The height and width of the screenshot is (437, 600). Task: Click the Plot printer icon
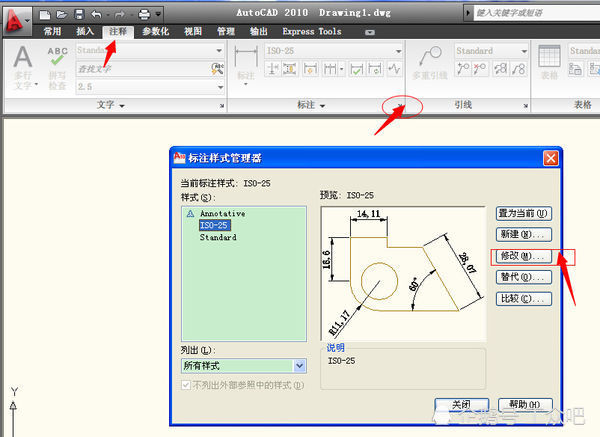coord(144,15)
